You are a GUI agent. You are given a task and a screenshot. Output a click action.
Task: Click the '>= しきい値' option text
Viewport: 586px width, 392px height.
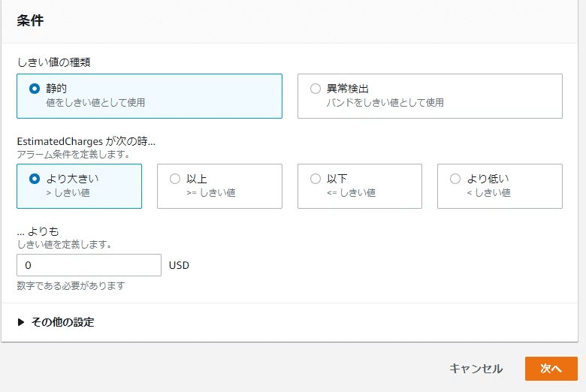211,193
